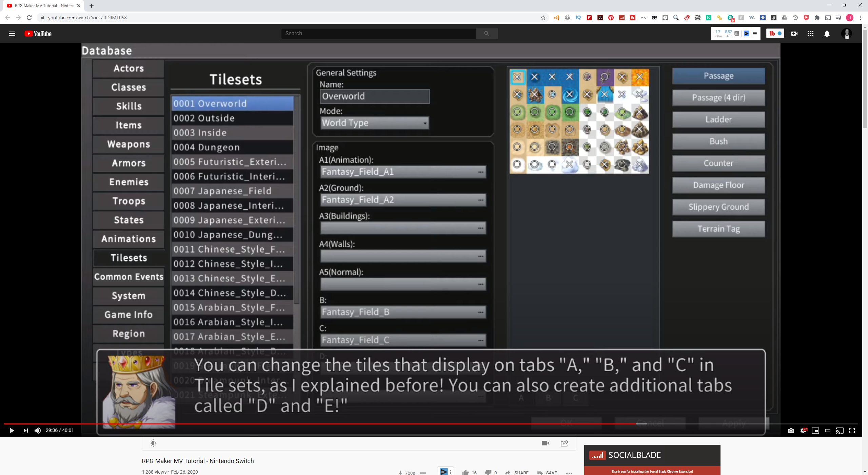
Task: Open the C tileset image picker ellipsis
Action: (x=481, y=340)
